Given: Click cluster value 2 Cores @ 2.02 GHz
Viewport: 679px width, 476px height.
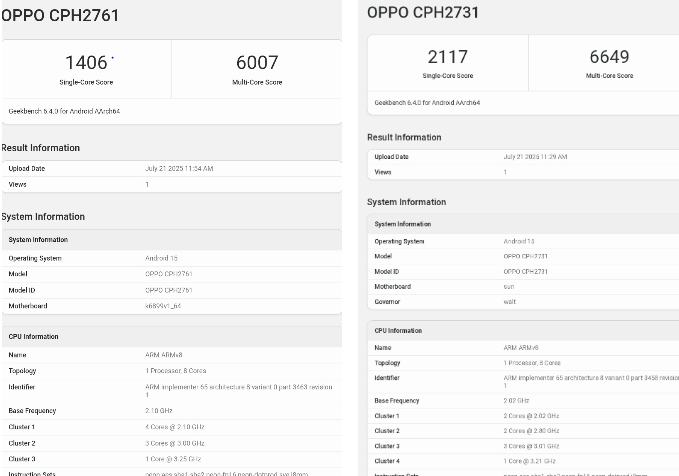Looking at the screenshot, I should pos(531,416).
